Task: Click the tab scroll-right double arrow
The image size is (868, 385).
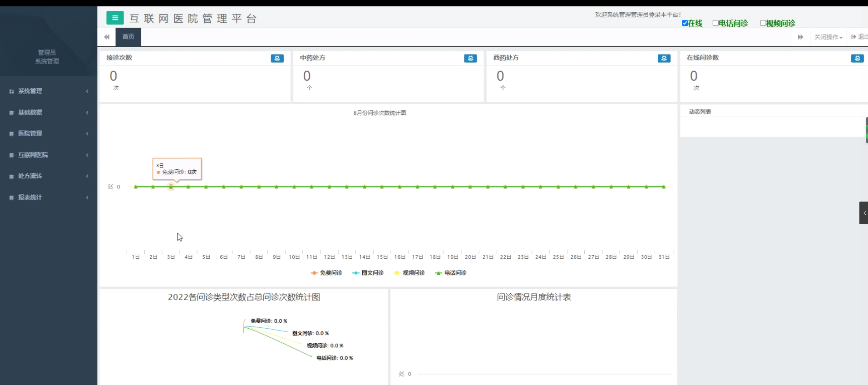Action: pyautogui.click(x=800, y=37)
